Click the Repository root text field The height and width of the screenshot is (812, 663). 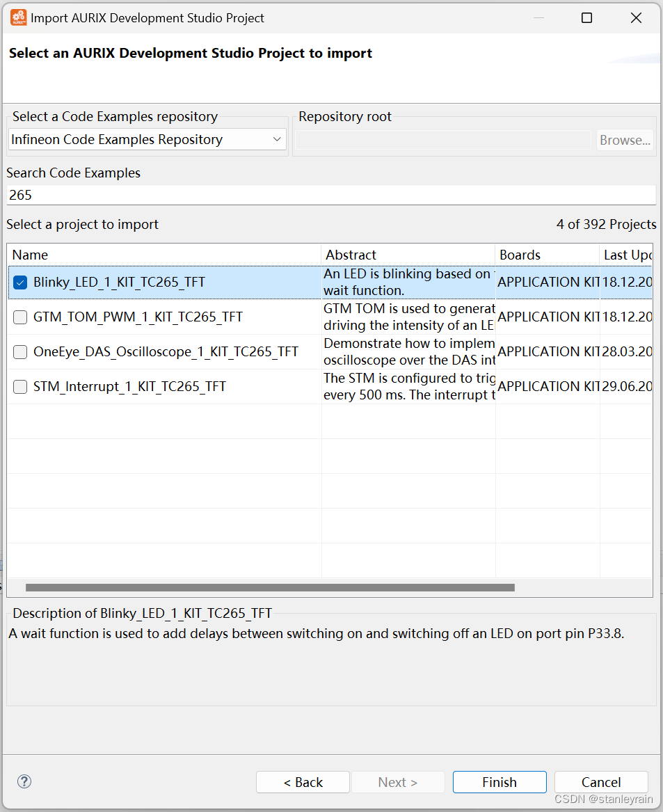point(443,140)
